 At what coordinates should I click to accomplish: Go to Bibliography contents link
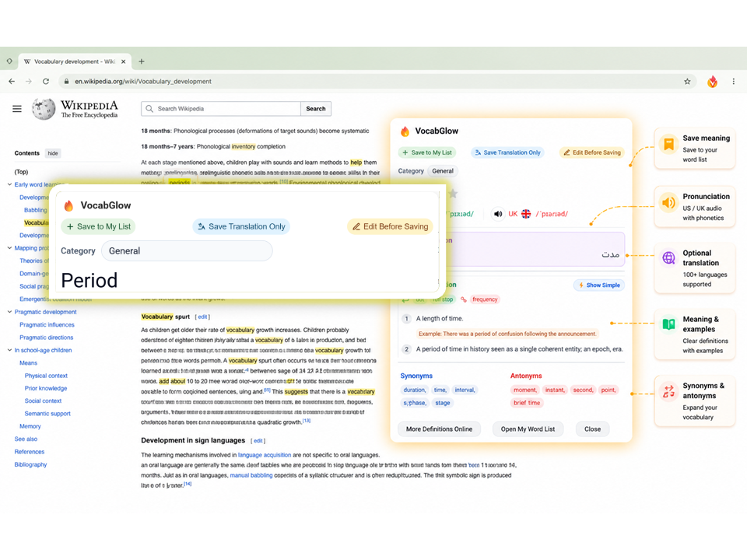[30, 465]
